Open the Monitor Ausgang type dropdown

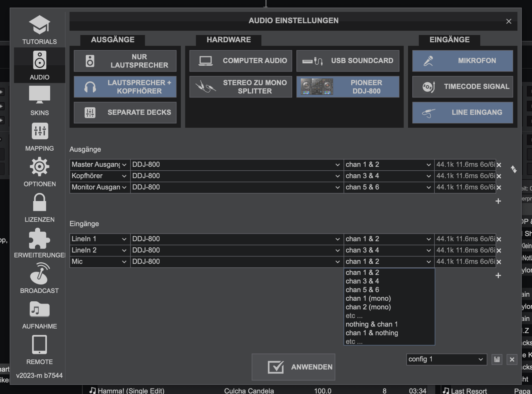pyautogui.click(x=100, y=188)
